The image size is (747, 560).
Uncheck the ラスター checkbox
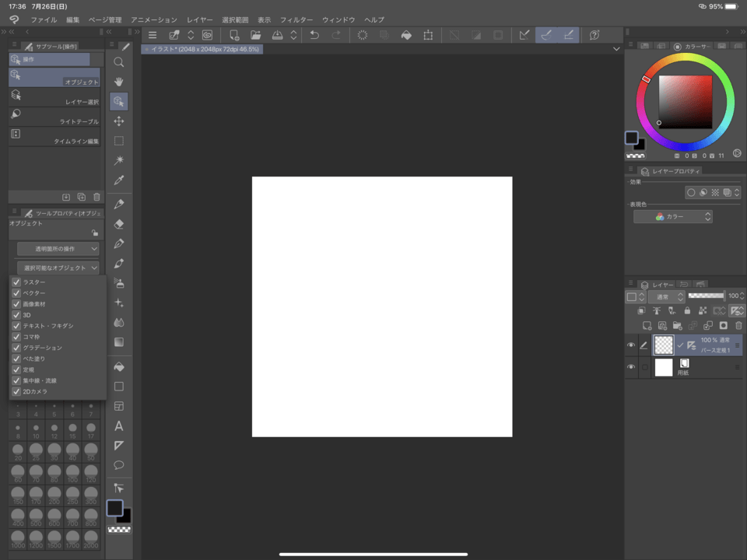[16, 282]
